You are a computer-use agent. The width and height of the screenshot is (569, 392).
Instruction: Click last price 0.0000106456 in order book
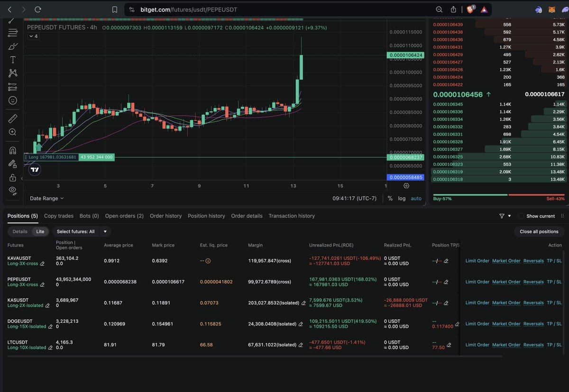click(458, 94)
